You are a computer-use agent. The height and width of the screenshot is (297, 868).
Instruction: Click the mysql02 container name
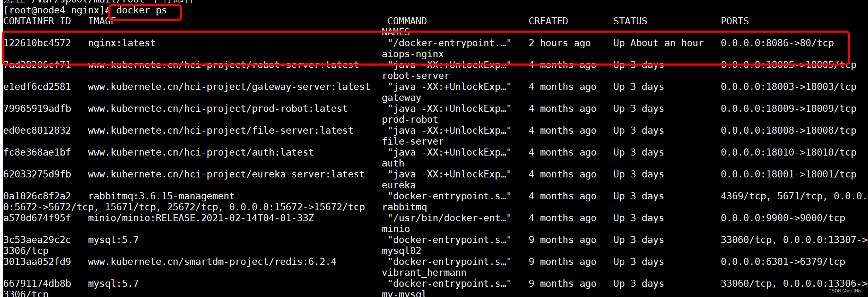[x=402, y=251]
